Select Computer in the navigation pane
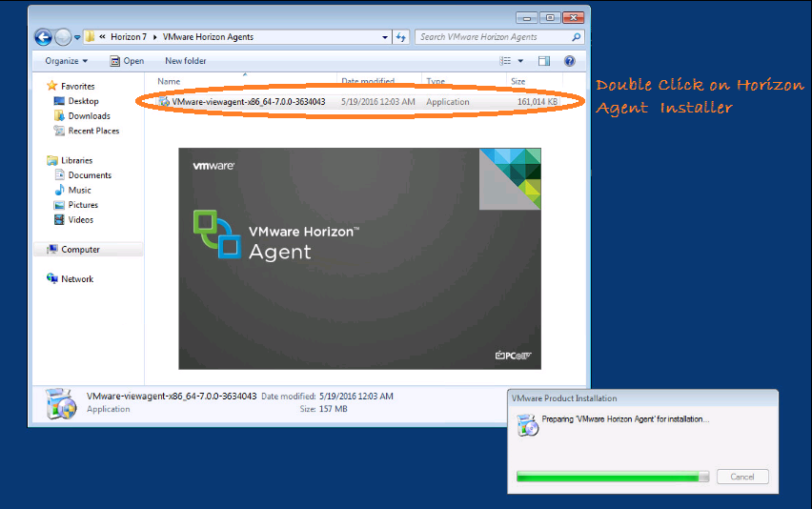 pos(80,250)
